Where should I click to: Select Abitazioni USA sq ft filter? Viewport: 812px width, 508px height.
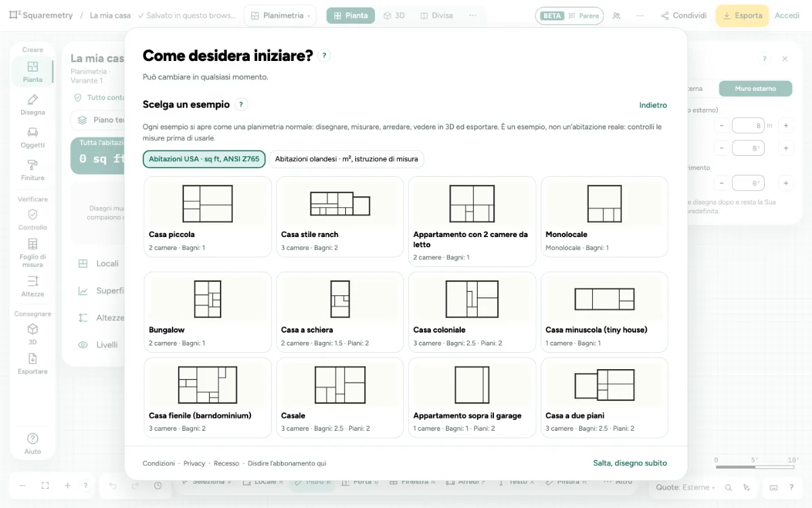coord(204,159)
